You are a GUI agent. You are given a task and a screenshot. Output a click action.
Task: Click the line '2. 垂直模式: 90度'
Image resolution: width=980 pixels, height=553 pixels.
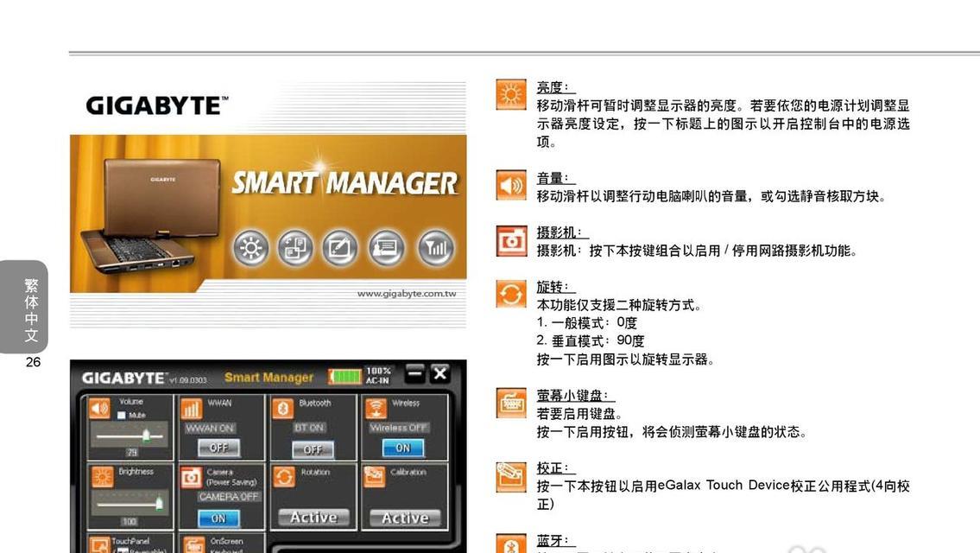point(591,341)
